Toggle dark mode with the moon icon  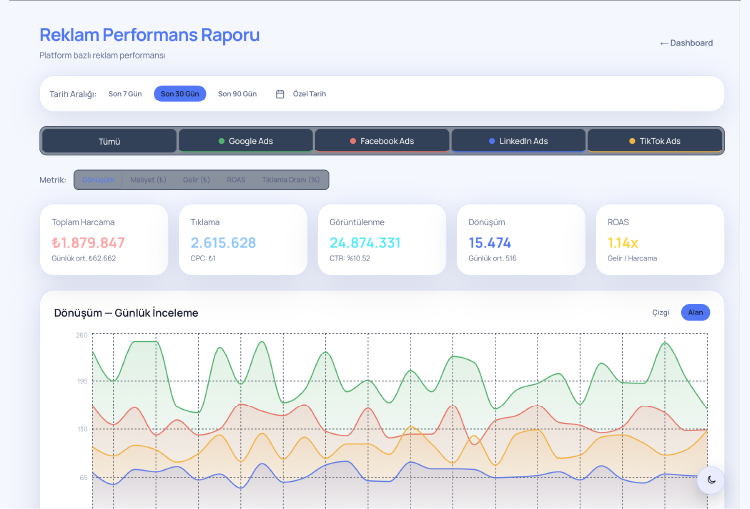[x=711, y=480]
